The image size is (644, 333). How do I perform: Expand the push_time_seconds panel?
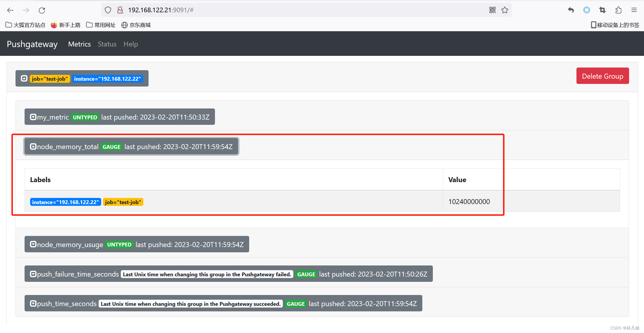[223, 303]
